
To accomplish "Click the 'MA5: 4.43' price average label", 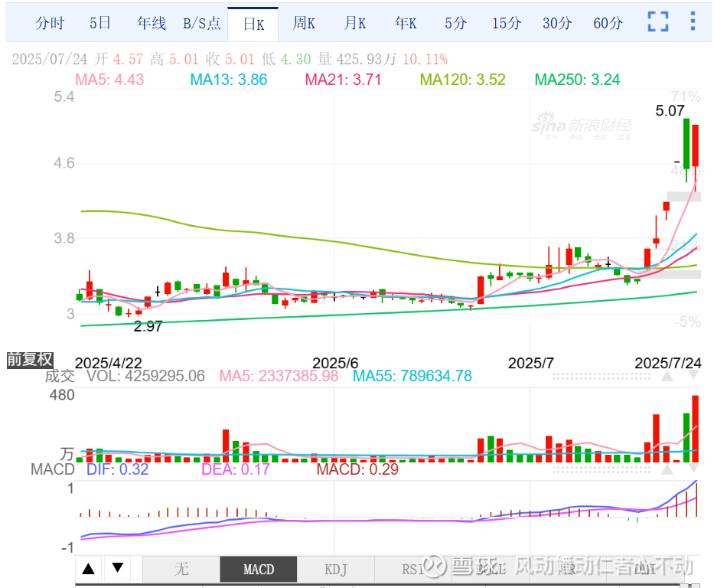I will (109, 80).
